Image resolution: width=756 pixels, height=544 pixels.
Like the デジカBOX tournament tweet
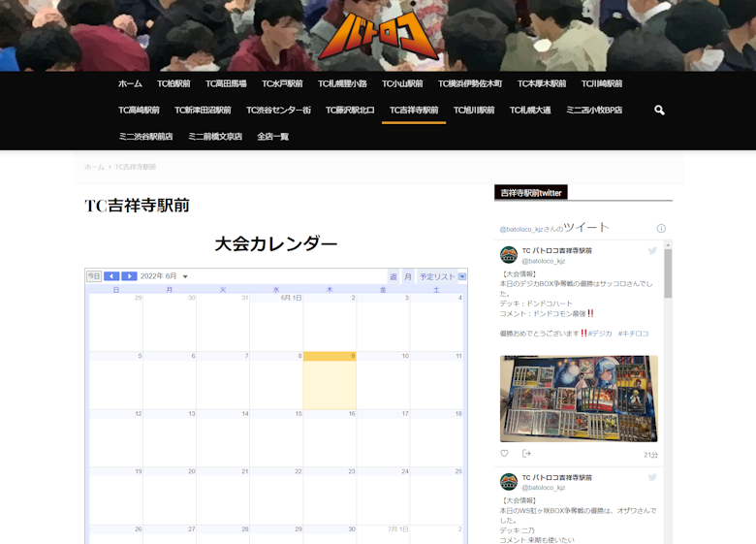click(x=504, y=454)
